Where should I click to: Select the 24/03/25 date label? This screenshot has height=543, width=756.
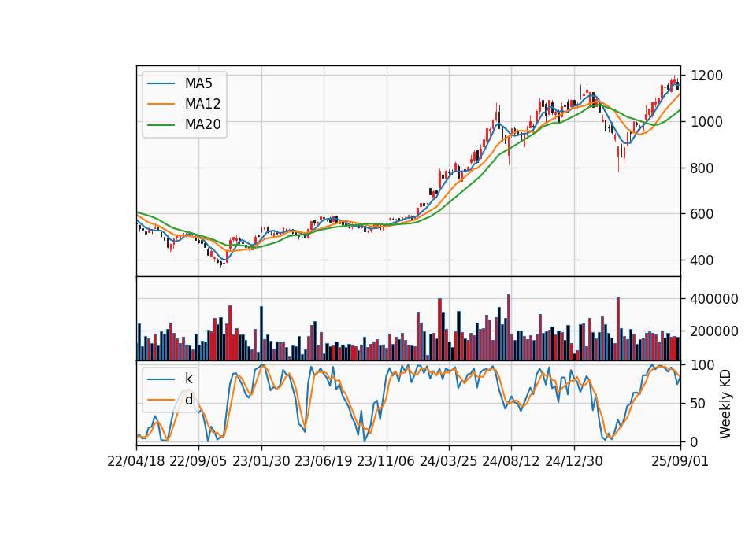448,461
